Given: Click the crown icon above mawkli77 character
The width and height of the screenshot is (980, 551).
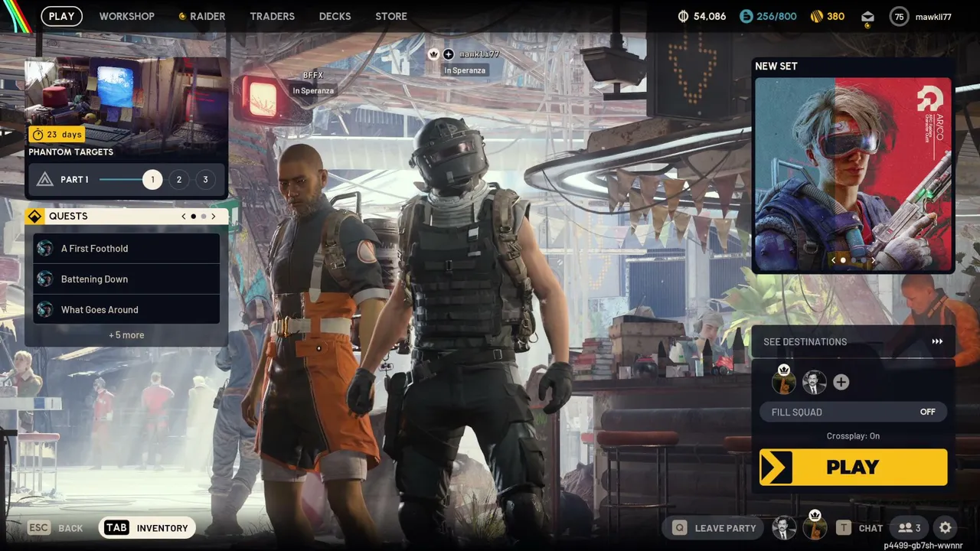Looking at the screenshot, I should [x=433, y=54].
